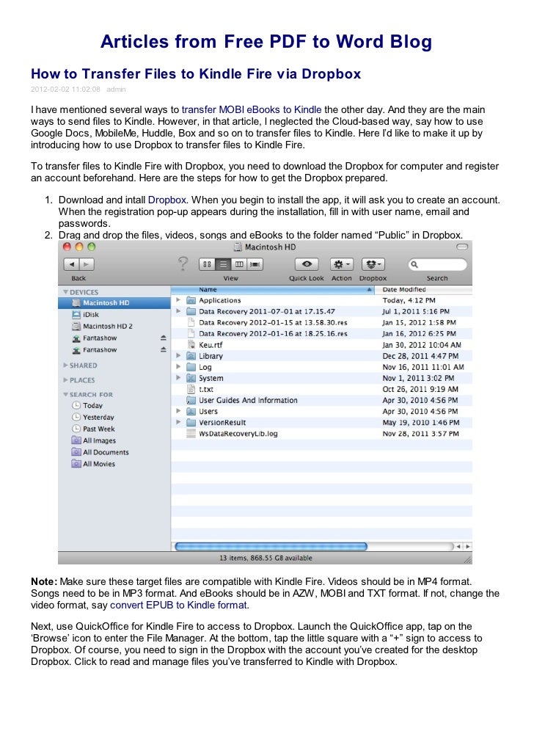Select Data Recovery 2012-01-15 .res file
This screenshot has height=756, width=534.
pyautogui.click(x=321, y=322)
